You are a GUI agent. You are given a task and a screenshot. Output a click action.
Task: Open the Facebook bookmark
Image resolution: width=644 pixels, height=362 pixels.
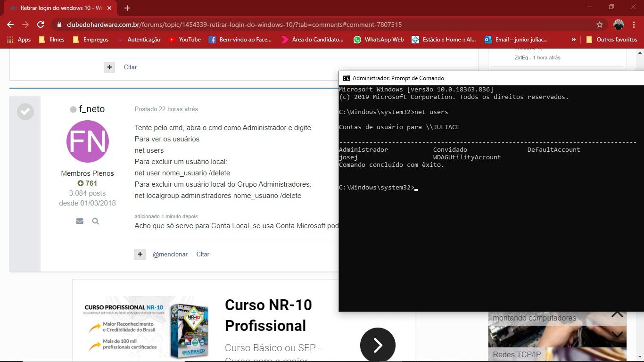click(x=240, y=40)
